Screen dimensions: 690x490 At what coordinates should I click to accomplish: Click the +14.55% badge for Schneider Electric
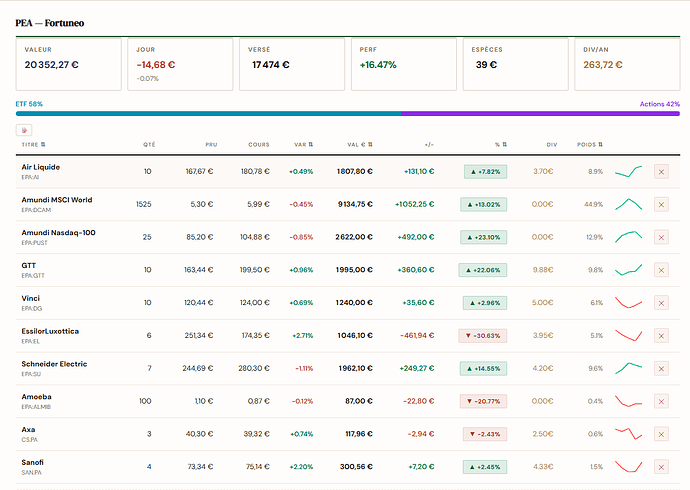point(484,369)
